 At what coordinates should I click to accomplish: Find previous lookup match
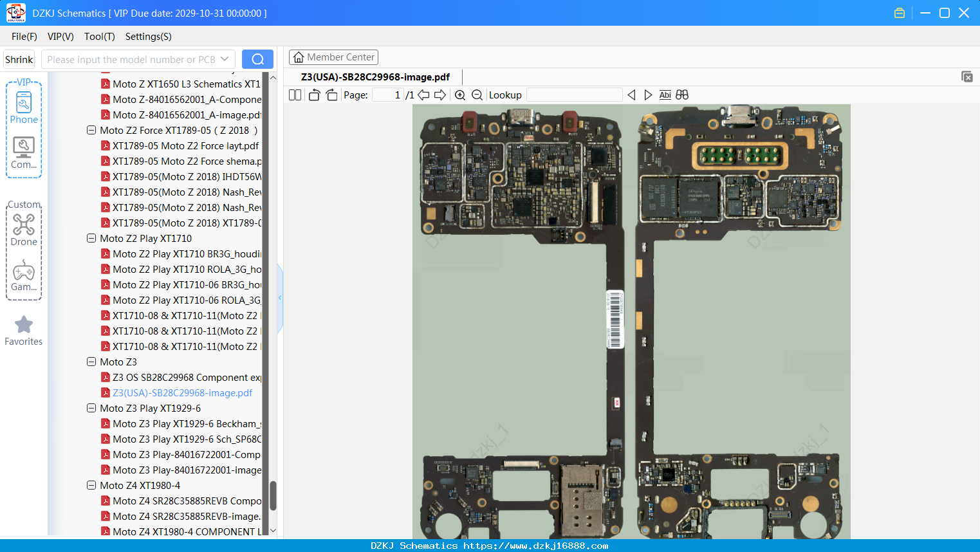[631, 95]
